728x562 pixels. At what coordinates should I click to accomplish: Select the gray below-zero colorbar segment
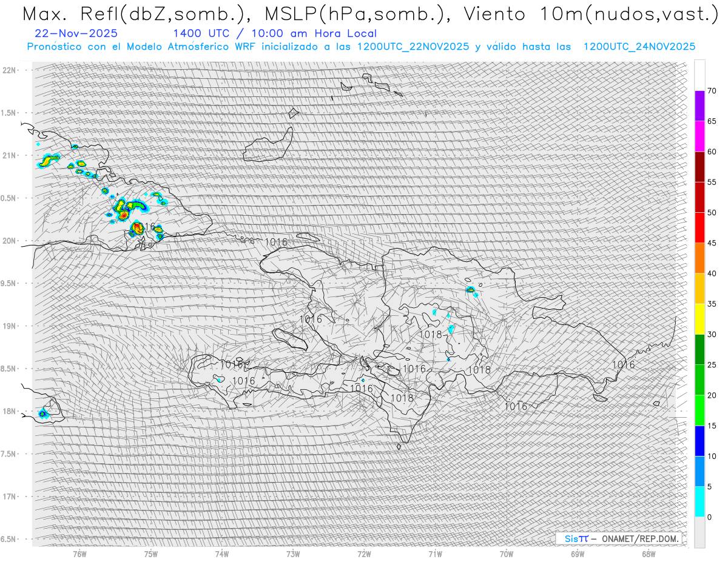(699, 532)
